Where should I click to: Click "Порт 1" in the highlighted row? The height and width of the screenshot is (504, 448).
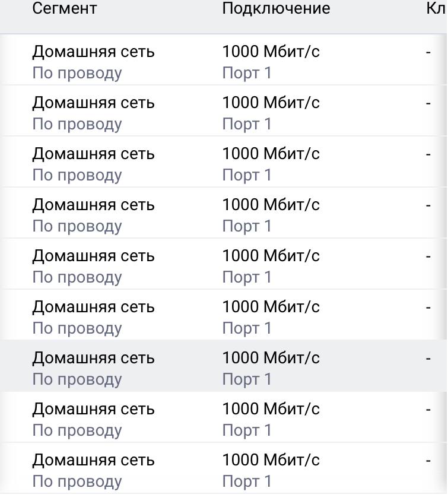pyautogui.click(x=246, y=379)
